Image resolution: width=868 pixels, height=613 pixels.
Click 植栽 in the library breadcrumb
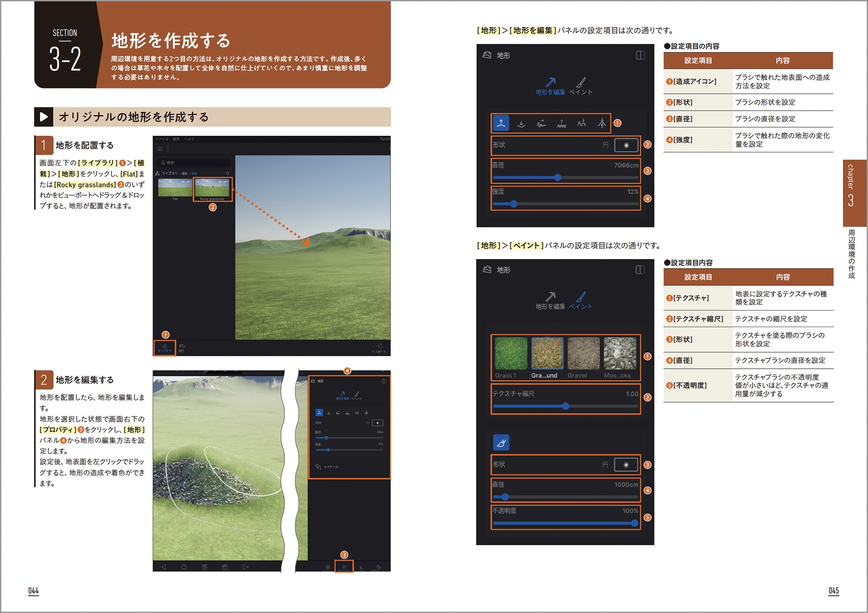184,174
